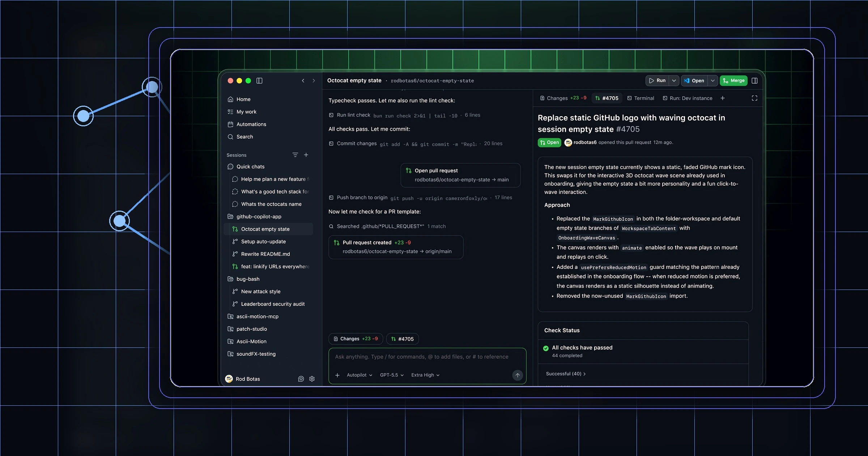The width and height of the screenshot is (868, 456).
Task: Open the Autopilot mode dropdown
Action: [359, 375]
